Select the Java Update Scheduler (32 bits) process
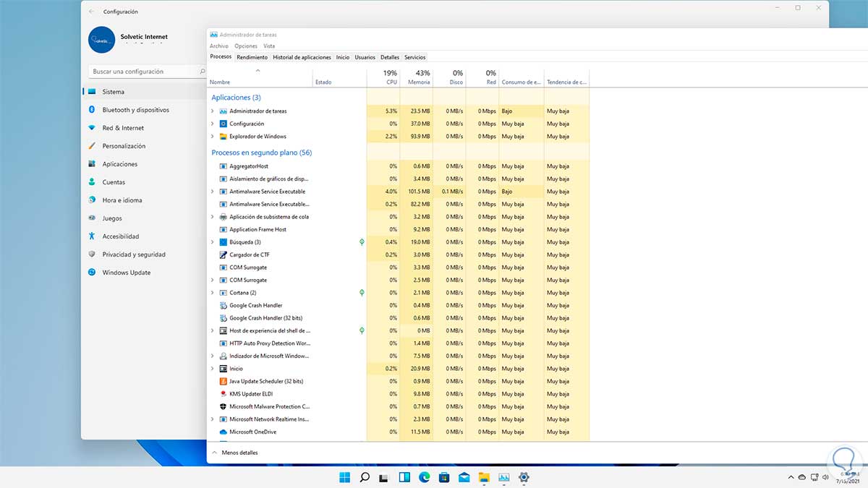This screenshot has height=488, width=868. pyautogui.click(x=398, y=382)
